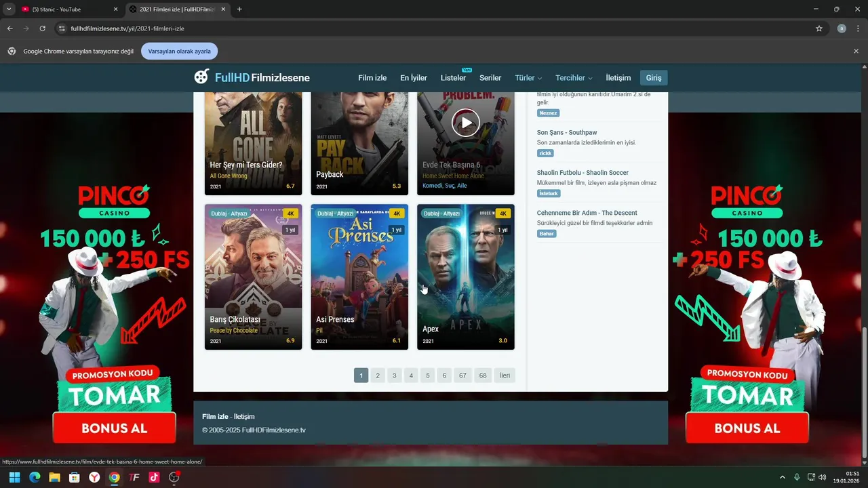This screenshot has width=868, height=488.
Task: Open Cehenneme Bir Adım - The Descent link
Action: (587, 213)
